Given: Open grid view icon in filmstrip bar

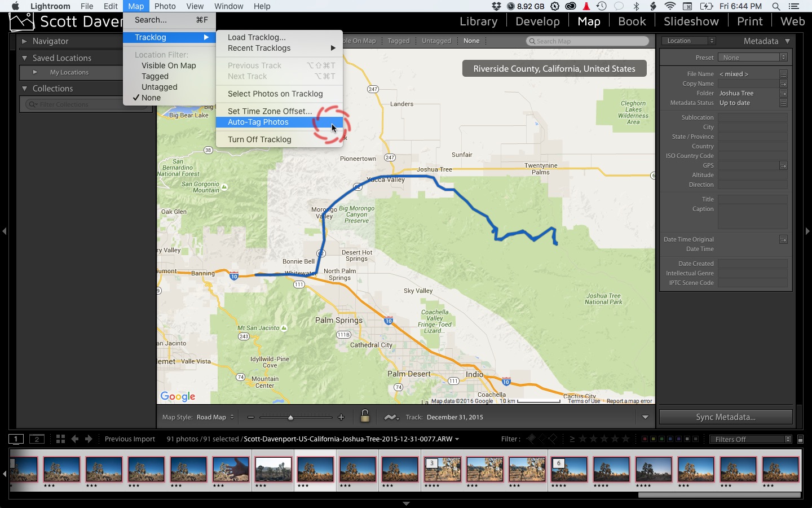Looking at the screenshot, I should click(x=60, y=439).
